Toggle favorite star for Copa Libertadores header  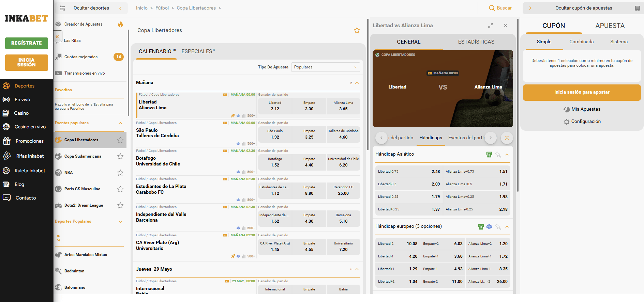[357, 30]
